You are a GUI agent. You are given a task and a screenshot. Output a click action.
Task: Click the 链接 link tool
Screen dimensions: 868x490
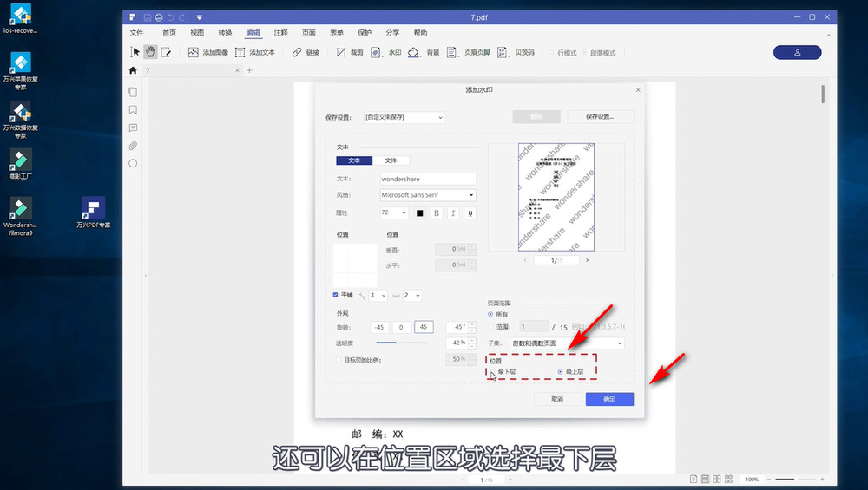coord(306,53)
